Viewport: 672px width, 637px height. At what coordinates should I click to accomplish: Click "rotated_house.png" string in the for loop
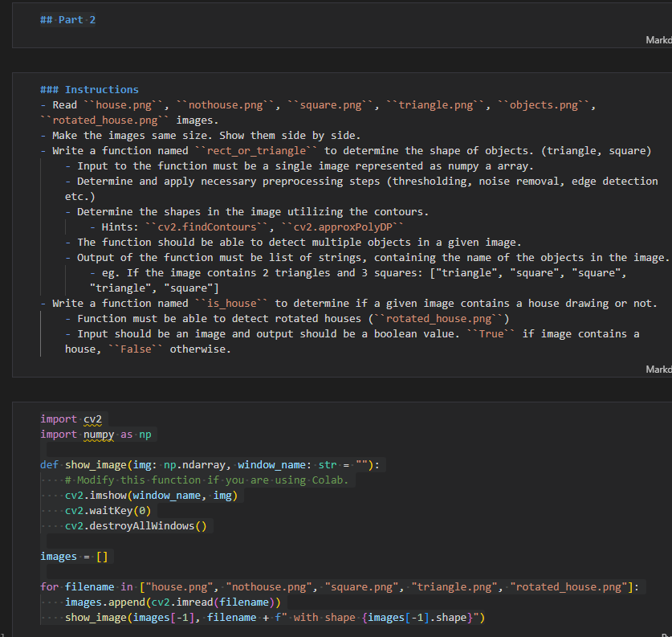[x=568, y=587]
